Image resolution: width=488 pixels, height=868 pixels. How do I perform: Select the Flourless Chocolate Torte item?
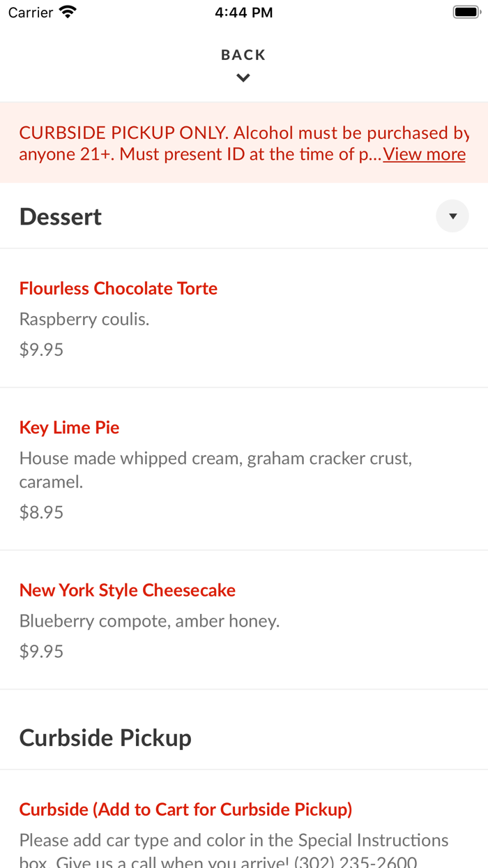point(119,287)
